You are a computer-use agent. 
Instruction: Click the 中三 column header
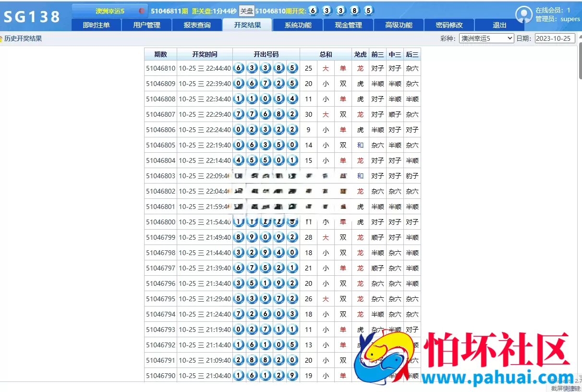click(395, 54)
